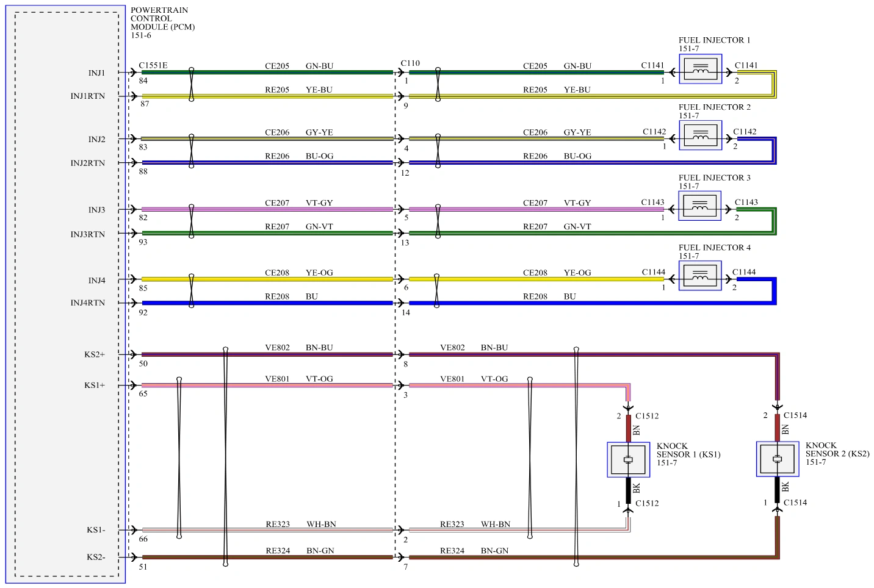Click PCM pin number 82

pyautogui.click(x=143, y=217)
